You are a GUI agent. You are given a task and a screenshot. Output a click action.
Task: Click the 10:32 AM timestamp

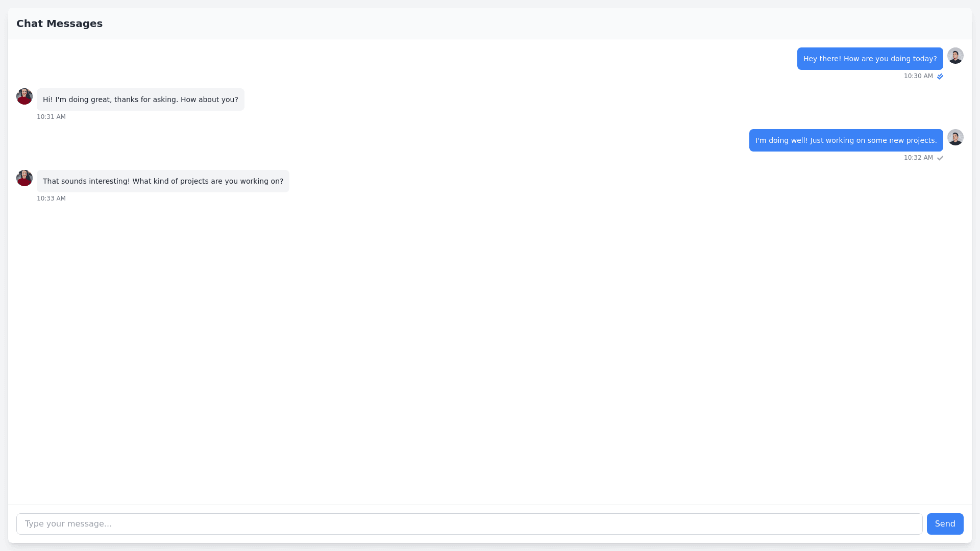point(918,158)
